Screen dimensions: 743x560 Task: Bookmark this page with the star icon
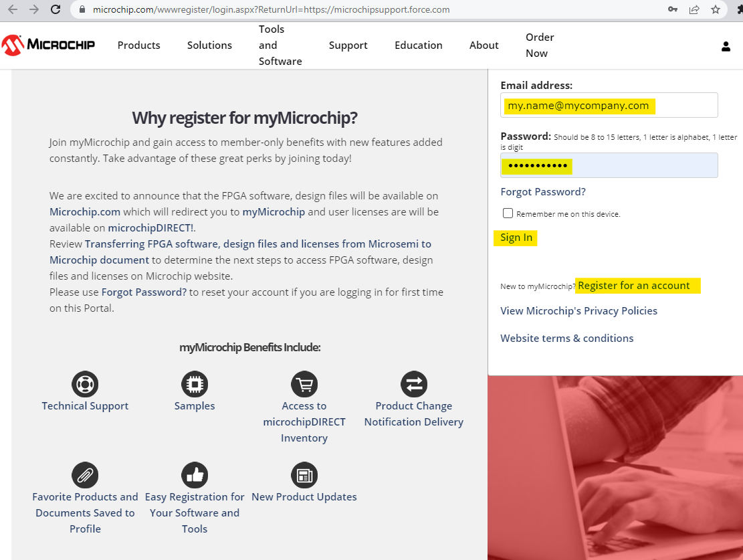(716, 9)
